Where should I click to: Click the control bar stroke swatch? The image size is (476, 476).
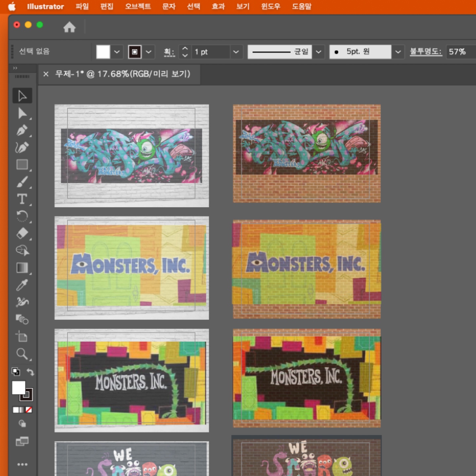(x=135, y=52)
